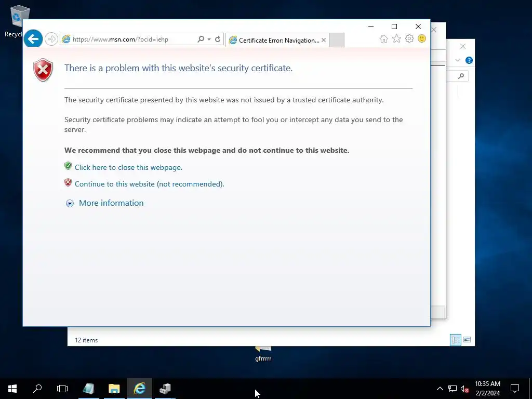
Task: Open Favorites with the star icon
Action: (396, 38)
